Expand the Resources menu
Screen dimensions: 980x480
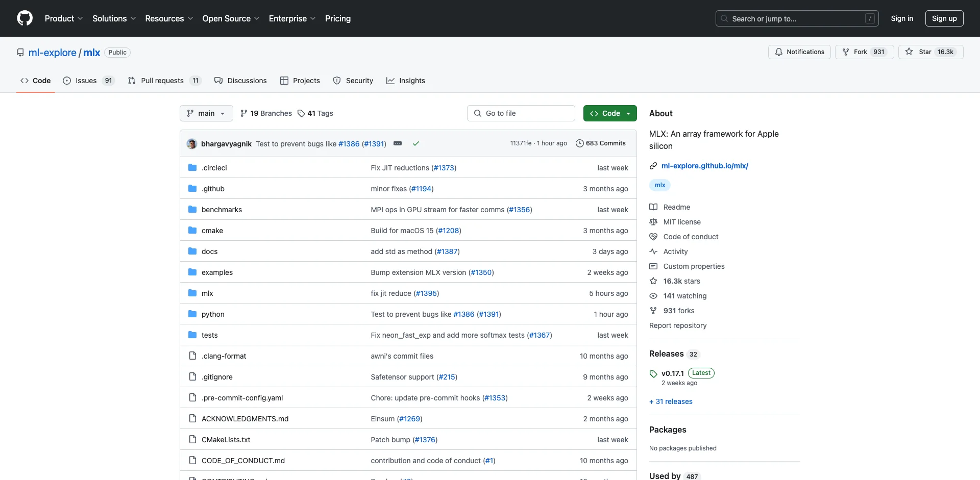(x=169, y=18)
